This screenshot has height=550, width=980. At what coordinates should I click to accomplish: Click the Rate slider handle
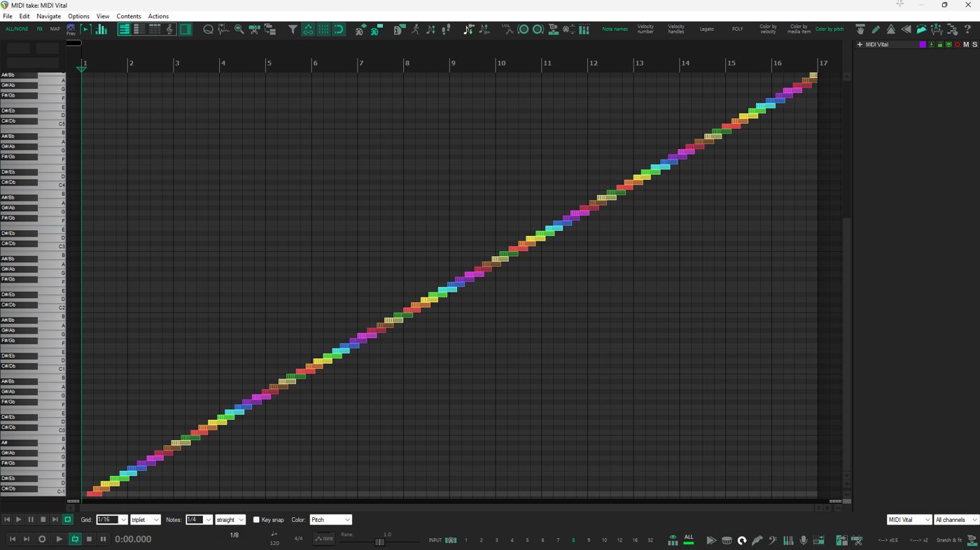click(379, 542)
